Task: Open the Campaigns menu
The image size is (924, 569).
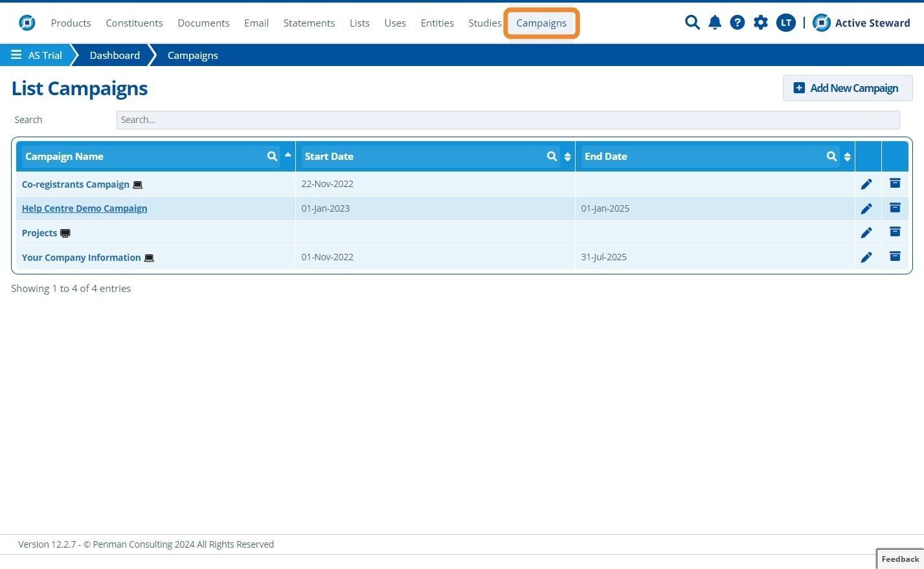Action: pyautogui.click(x=541, y=23)
